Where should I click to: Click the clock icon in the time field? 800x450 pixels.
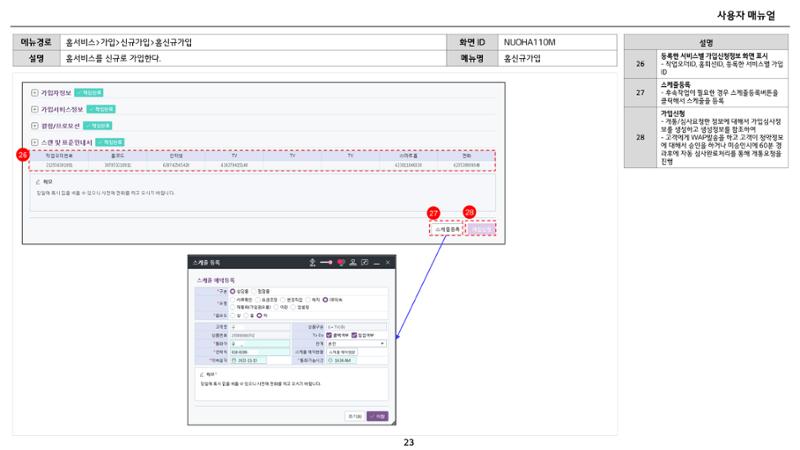[x=331, y=360]
